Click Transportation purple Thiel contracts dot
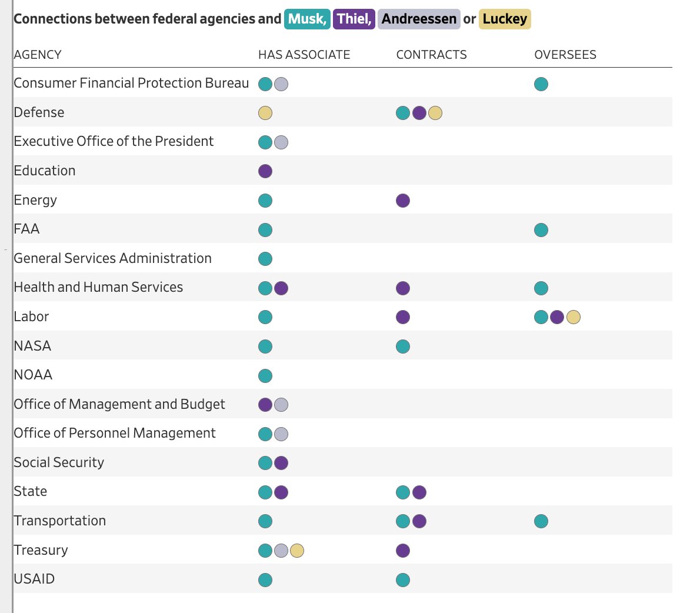The height and width of the screenshot is (613, 700). click(x=419, y=521)
